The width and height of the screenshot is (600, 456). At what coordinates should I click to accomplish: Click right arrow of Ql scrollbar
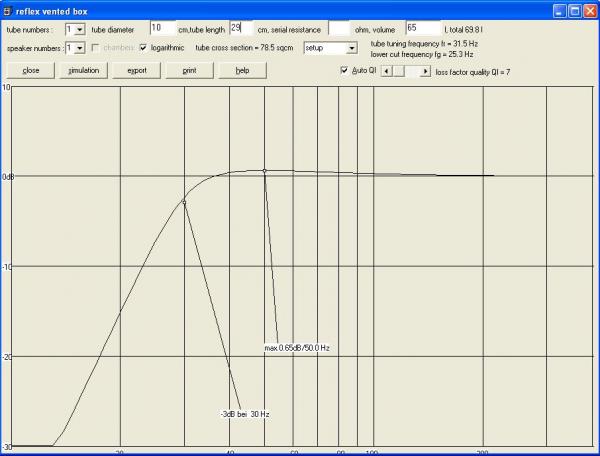(x=426, y=71)
